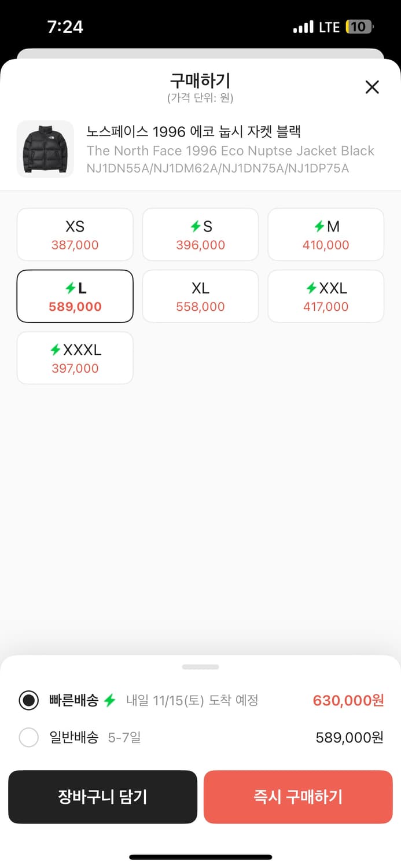
Task: Tap the battery indicator in status bar
Action: [359, 27]
